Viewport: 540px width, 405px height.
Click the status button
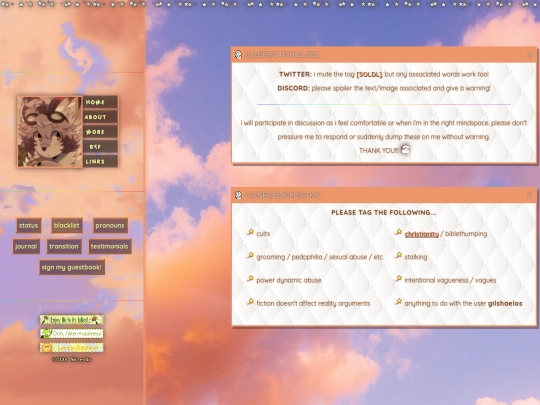(29, 226)
